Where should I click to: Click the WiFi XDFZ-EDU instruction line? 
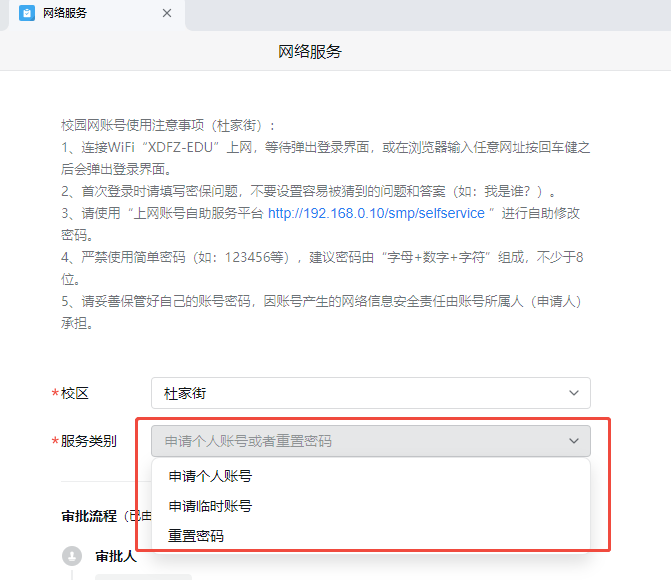(325, 147)
